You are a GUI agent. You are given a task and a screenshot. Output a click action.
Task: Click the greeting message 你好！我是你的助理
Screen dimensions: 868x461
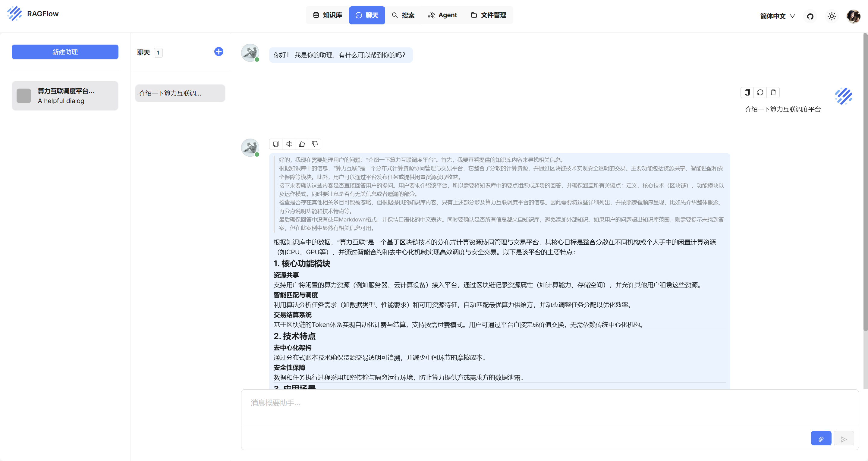click(x=341, y=55)
